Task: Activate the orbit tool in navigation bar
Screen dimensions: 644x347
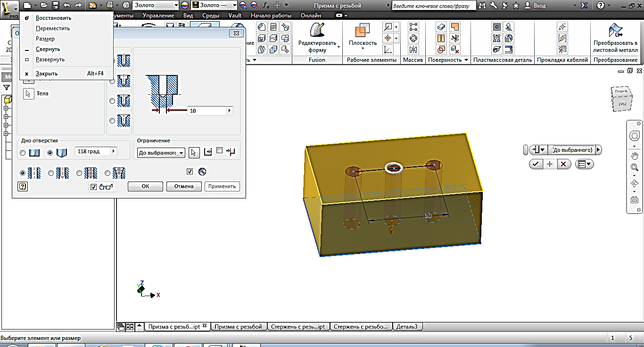Action: (x=635, y=183)
